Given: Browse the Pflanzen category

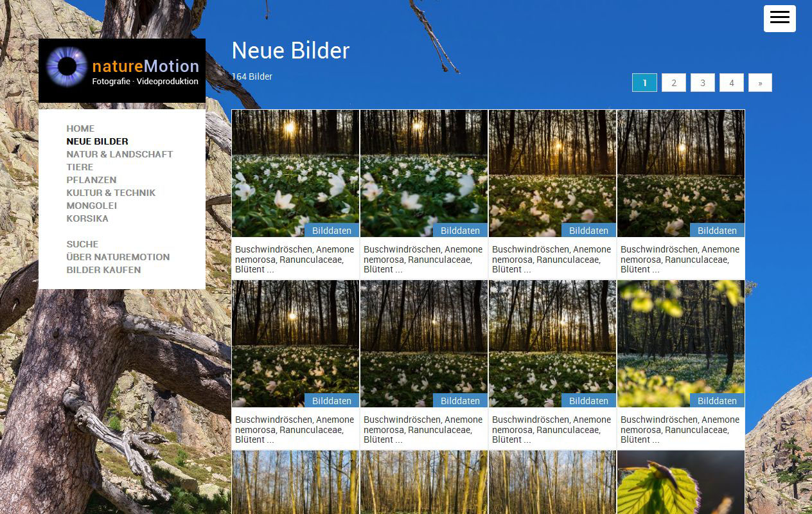Looking at the screenshot, I should [91, 180].
